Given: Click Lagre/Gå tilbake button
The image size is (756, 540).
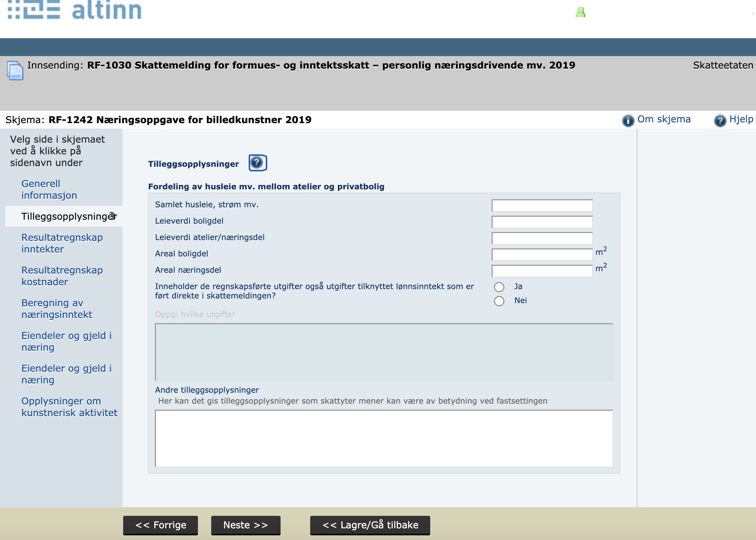Looking at the screenshot, I should (370, 525).
